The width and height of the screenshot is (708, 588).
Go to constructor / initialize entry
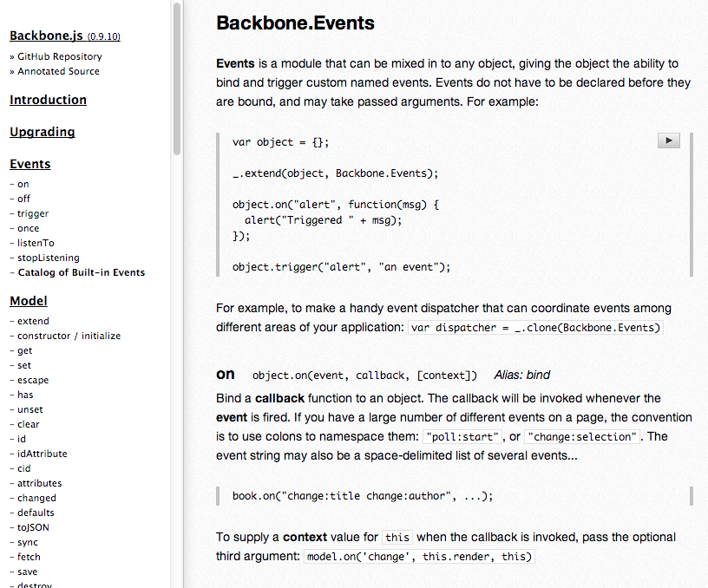tap(69, 336)
